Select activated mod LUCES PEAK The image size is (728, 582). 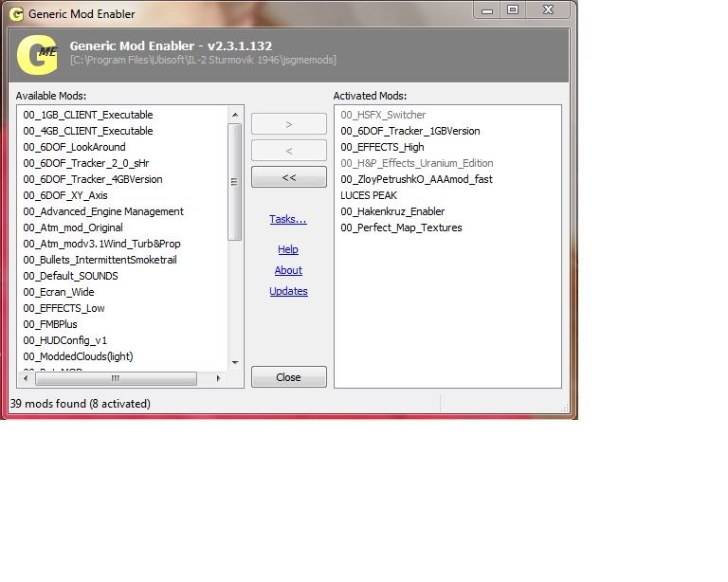369,195
